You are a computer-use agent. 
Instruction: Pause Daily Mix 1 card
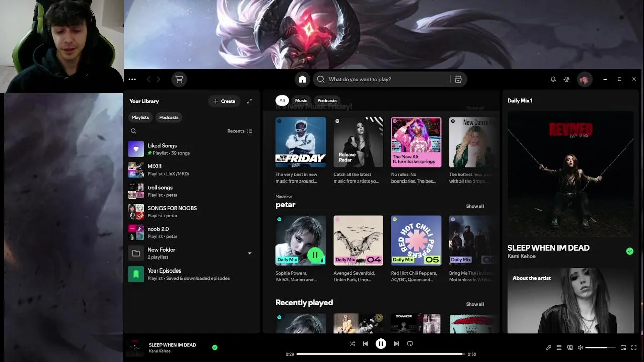[x=315, y=255]
